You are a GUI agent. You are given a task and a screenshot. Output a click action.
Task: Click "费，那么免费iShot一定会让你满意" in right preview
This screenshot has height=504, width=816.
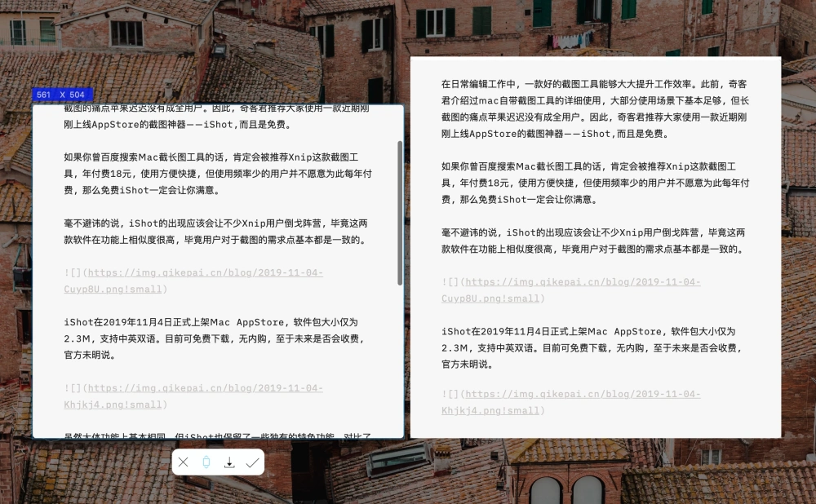(x=519, y=200)
